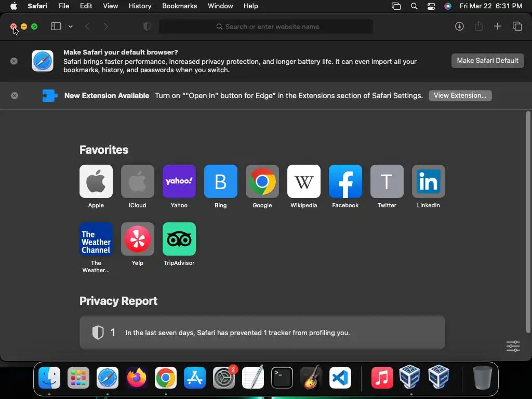This screenshot has height=399, width=532.
Task: Open a new tab with plus icon
Action: [x=497, y=26]
